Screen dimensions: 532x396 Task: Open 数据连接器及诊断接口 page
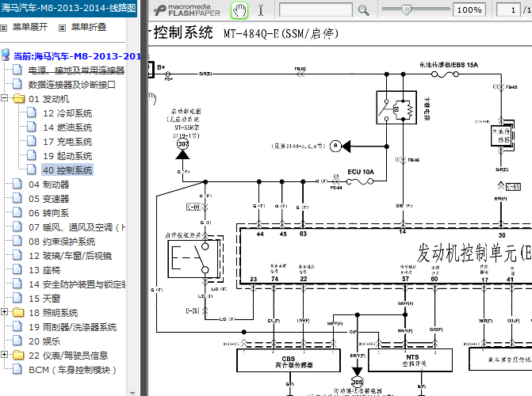(x=71, y=85)
